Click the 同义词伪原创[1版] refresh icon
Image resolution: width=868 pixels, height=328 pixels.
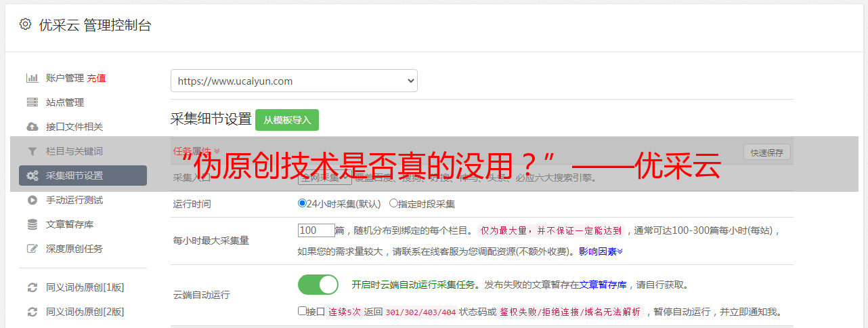pyautogui.click(x=32, y=287)
